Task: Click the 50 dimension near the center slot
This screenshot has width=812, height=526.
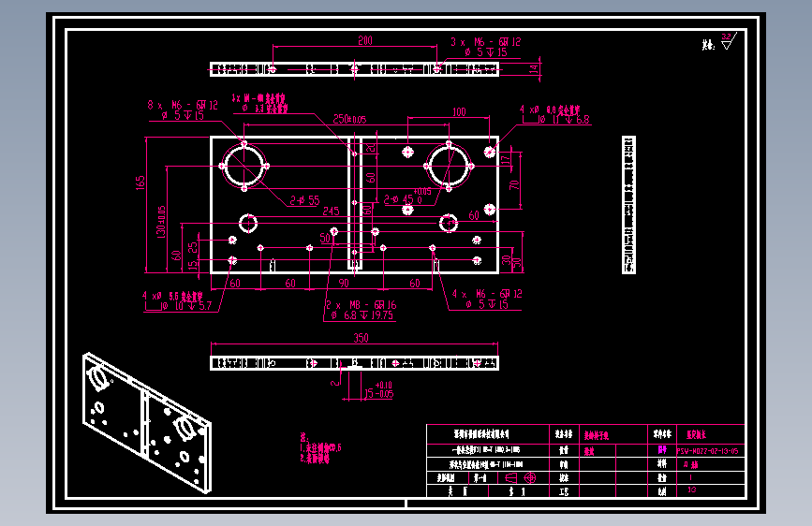Action: [325, 238]
